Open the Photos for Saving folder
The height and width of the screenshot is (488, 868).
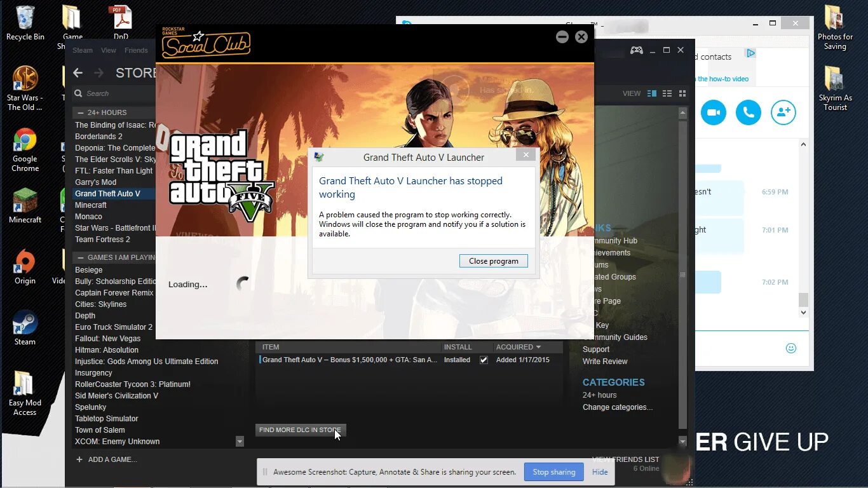pos(835,27)
